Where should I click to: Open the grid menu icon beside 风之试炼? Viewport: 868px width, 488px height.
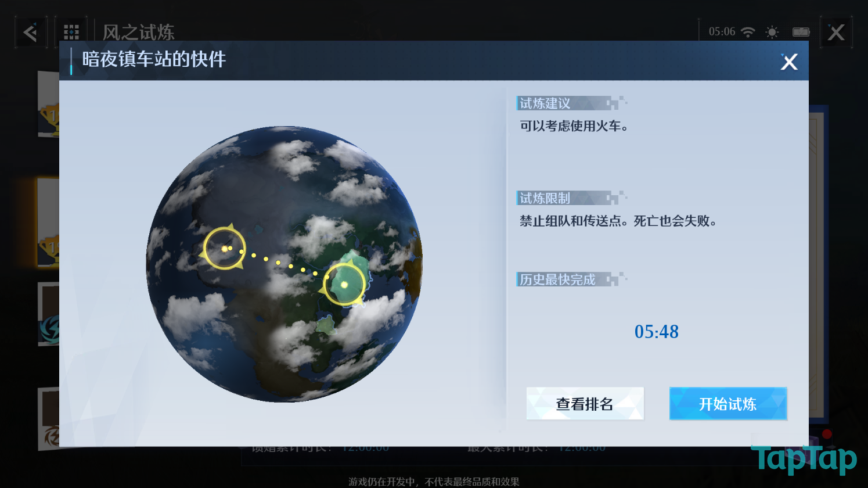(71, 33)
